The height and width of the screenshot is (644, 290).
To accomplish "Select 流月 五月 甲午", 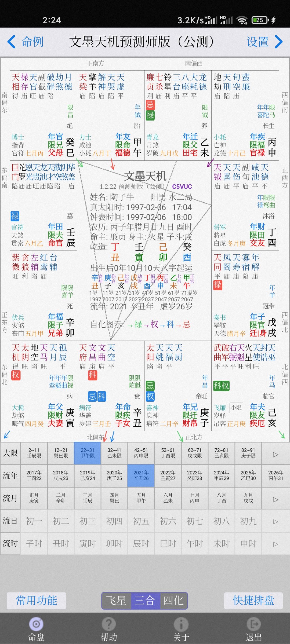I will point(141,498).
